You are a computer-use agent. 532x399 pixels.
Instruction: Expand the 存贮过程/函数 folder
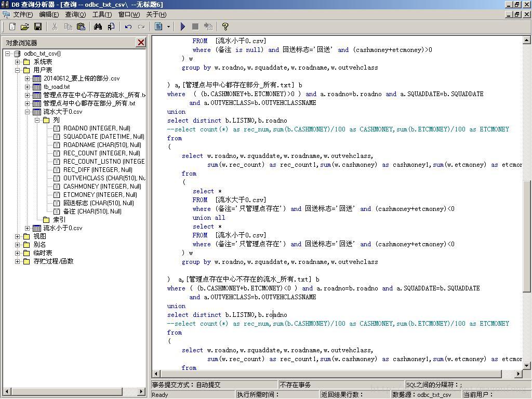(x=17, y=261)
